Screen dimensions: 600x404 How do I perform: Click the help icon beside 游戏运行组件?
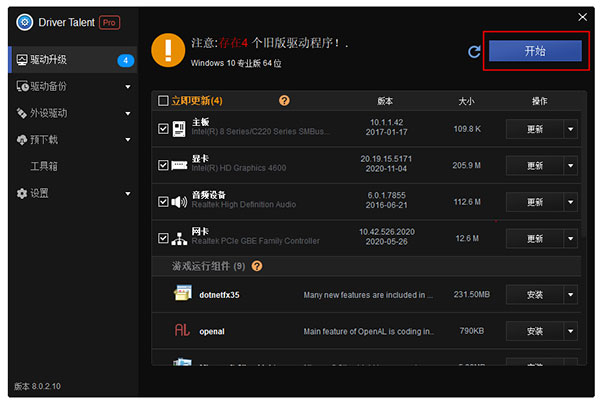[x=257, y=266]
